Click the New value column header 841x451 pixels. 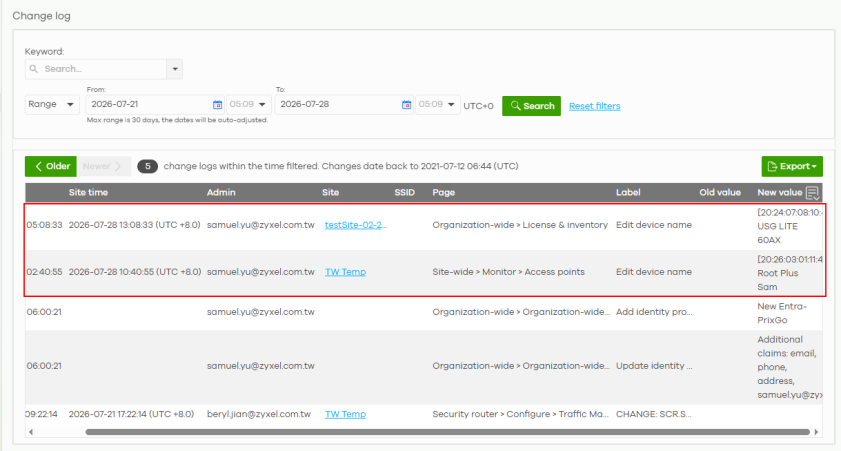779,193
